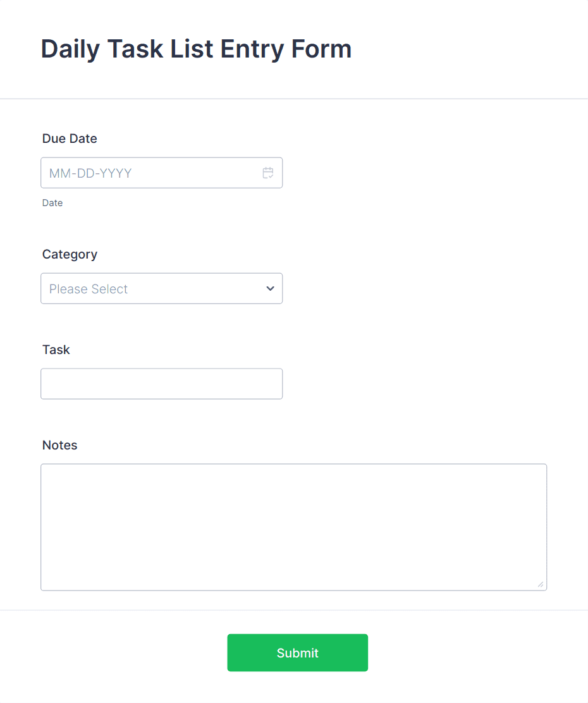The image size is (588, 703).
Task: Click the Task section heading
Action: (x=56, y=350)
